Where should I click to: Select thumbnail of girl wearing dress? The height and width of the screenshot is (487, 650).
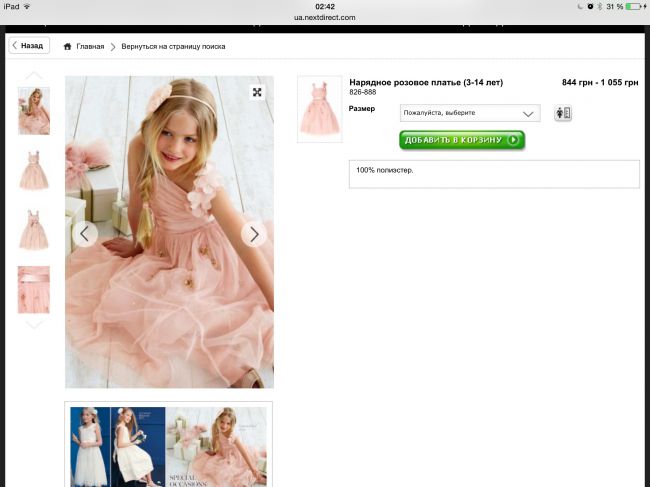tap(34, 111)
